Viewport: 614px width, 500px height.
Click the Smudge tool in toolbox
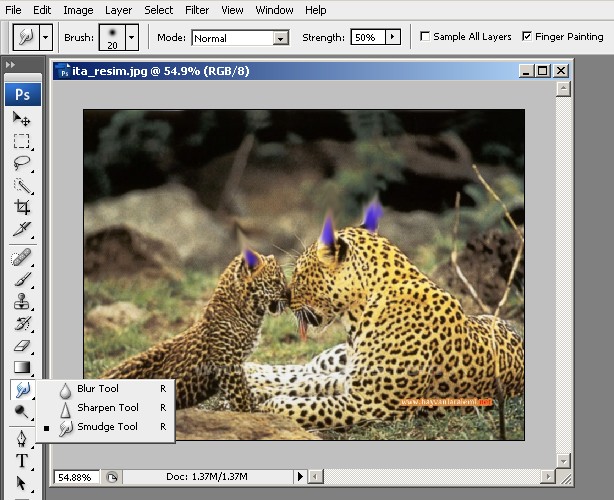[22, 390]
